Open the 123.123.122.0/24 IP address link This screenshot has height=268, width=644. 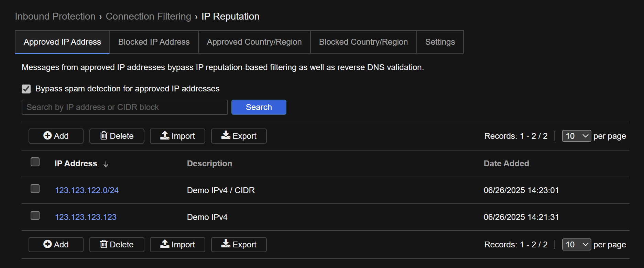click(87, 190)
